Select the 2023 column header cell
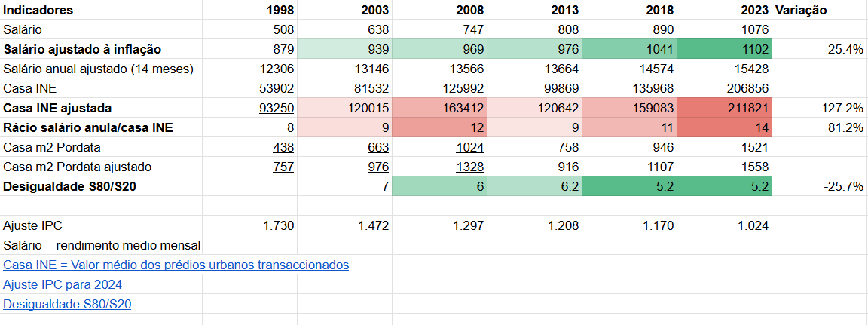Screen dimensions: 868x325 click(x=753, y=10)
